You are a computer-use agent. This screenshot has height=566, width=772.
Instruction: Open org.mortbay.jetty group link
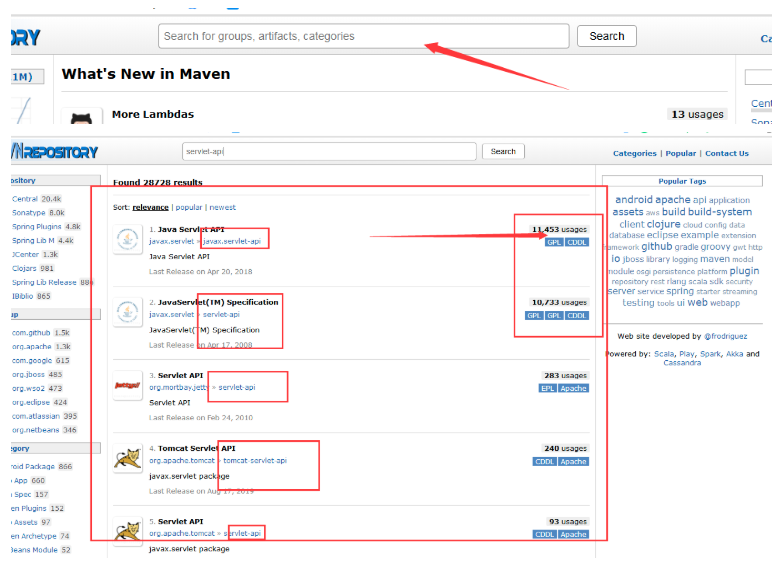coord(179,387)
